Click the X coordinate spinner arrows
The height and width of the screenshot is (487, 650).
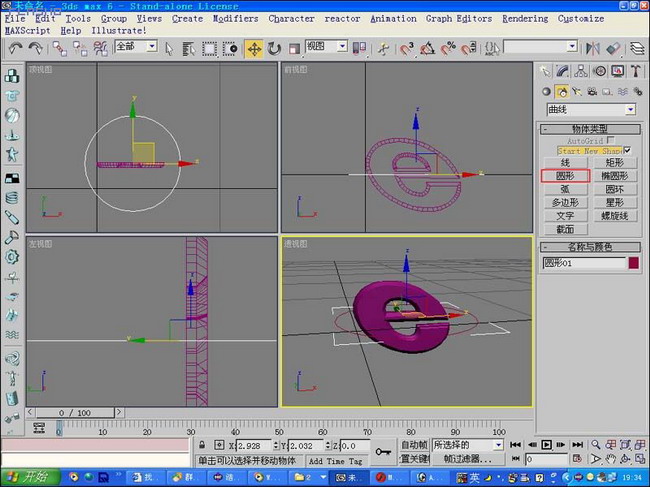click(276, 446)
